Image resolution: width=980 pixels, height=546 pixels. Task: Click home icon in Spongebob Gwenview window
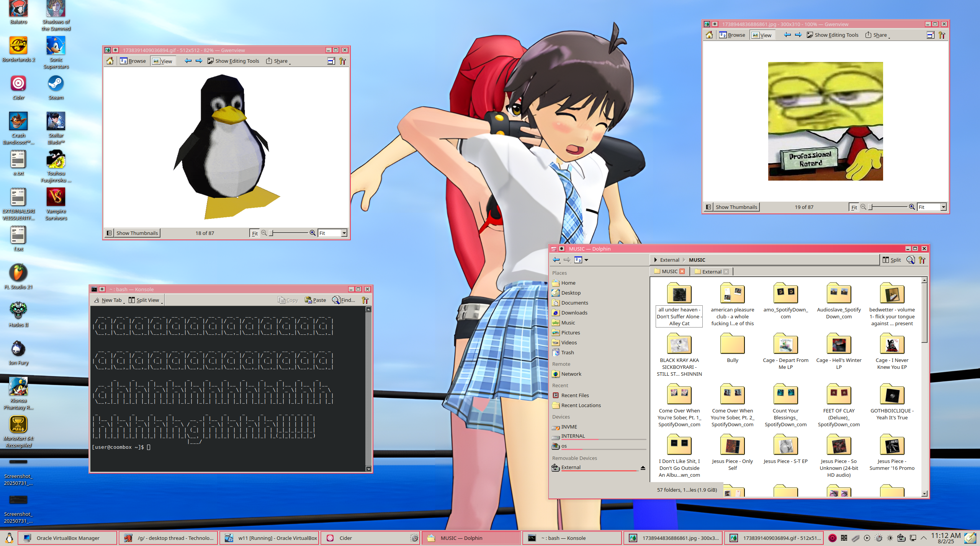(x=709, y=35)
